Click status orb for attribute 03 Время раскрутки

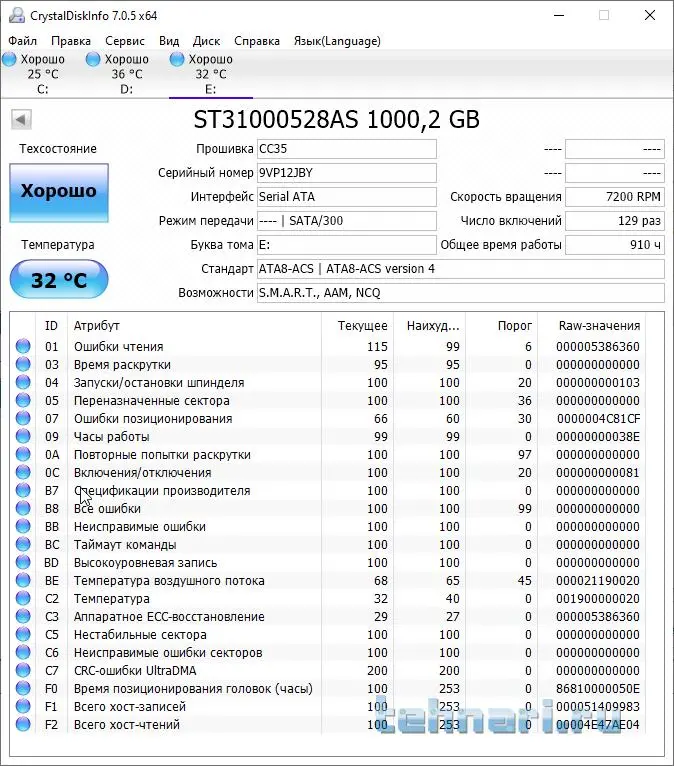click(x=23, y=364)
